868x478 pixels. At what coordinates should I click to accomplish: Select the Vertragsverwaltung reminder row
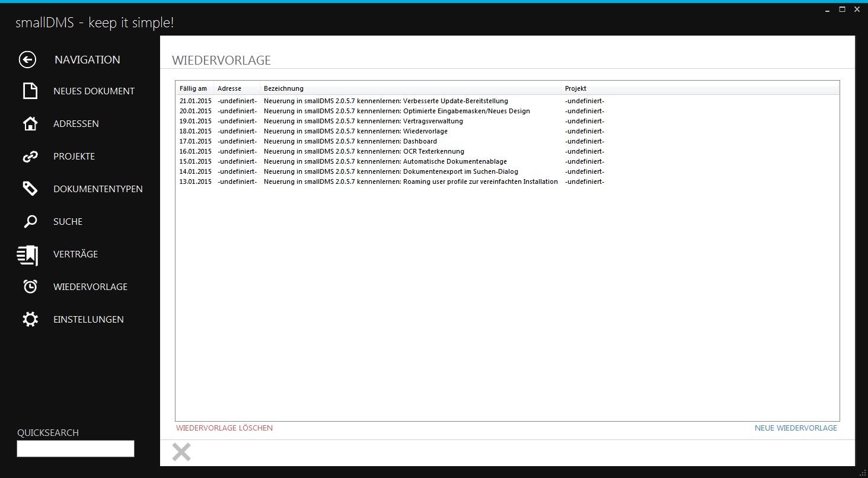[508, 122]
